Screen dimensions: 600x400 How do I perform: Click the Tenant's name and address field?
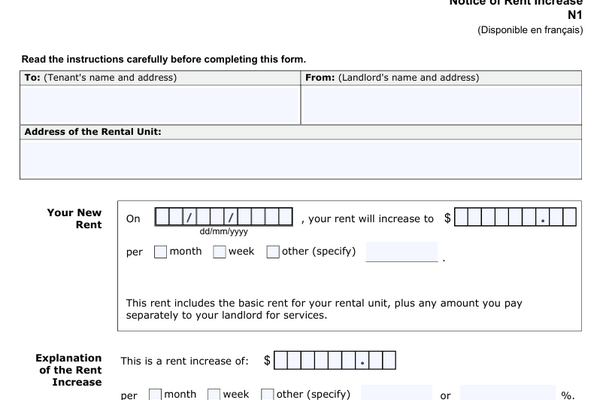160,104
